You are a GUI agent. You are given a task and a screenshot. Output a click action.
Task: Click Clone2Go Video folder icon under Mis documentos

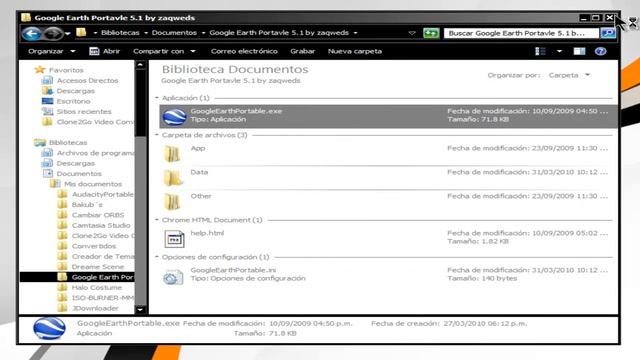pos(62,236)
